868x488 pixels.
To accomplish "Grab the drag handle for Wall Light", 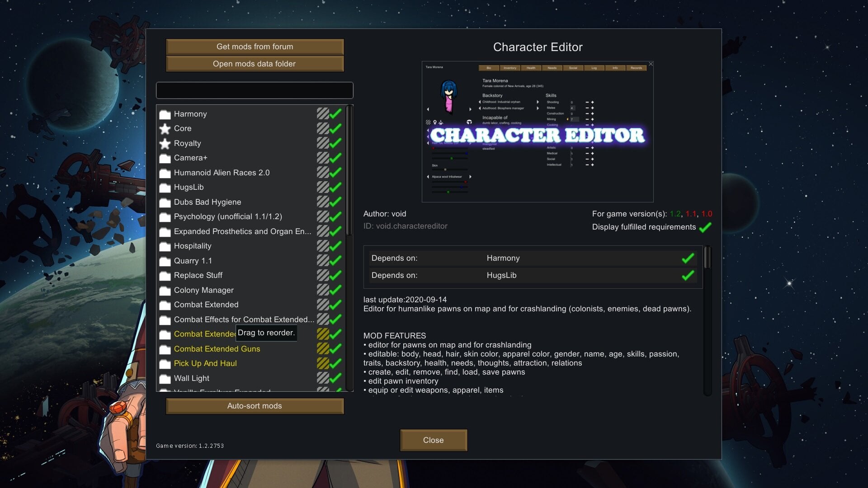I will click(323, 378).
